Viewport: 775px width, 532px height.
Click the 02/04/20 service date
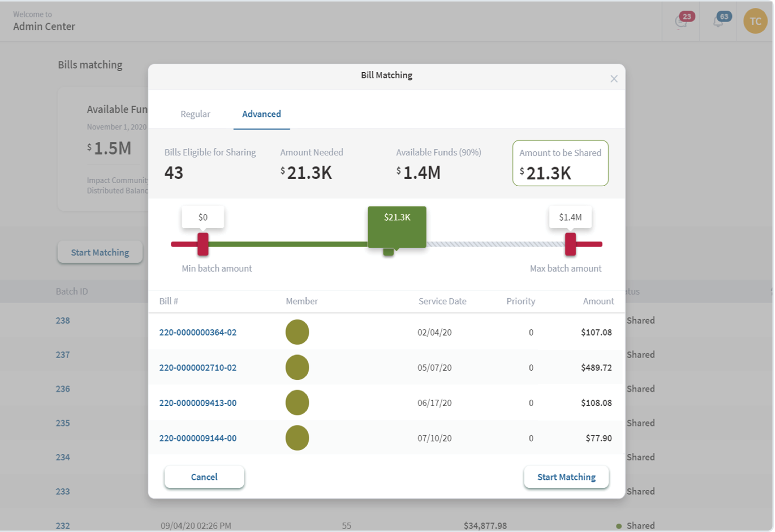[x=434, y=333]
